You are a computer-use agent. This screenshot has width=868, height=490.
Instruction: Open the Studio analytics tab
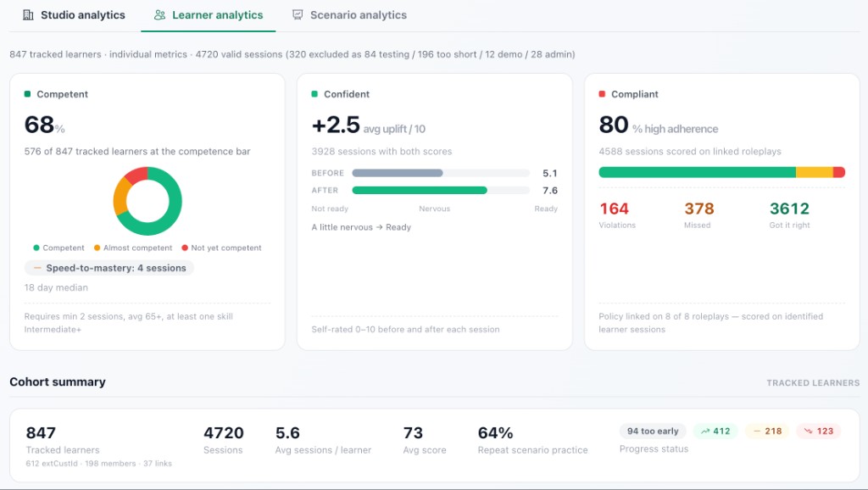74,15
